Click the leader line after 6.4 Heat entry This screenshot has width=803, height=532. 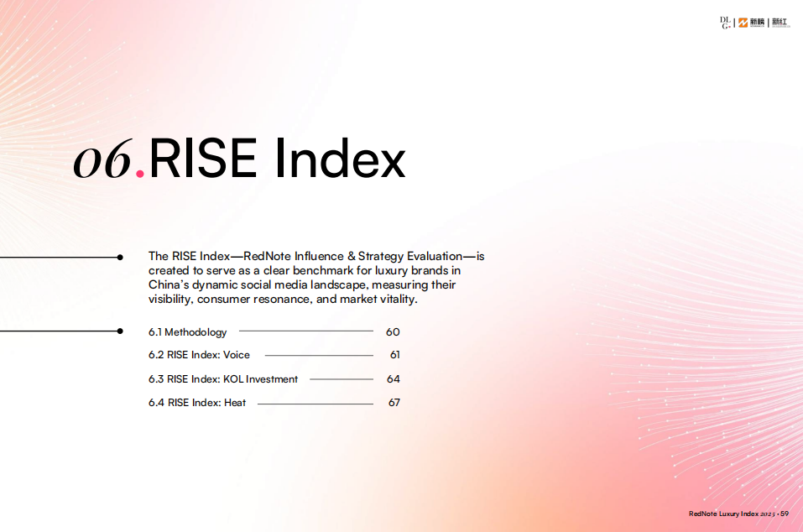tap(315, 404)
